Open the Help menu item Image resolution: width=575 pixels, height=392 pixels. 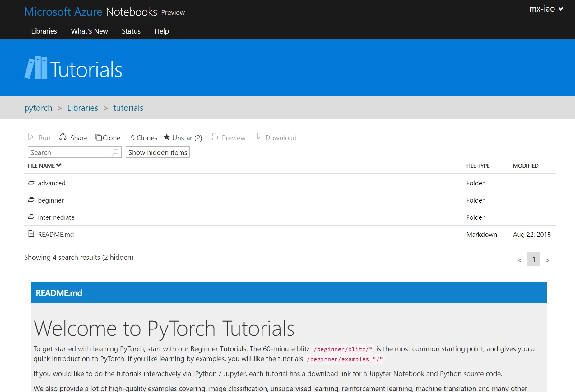[162, 31]
